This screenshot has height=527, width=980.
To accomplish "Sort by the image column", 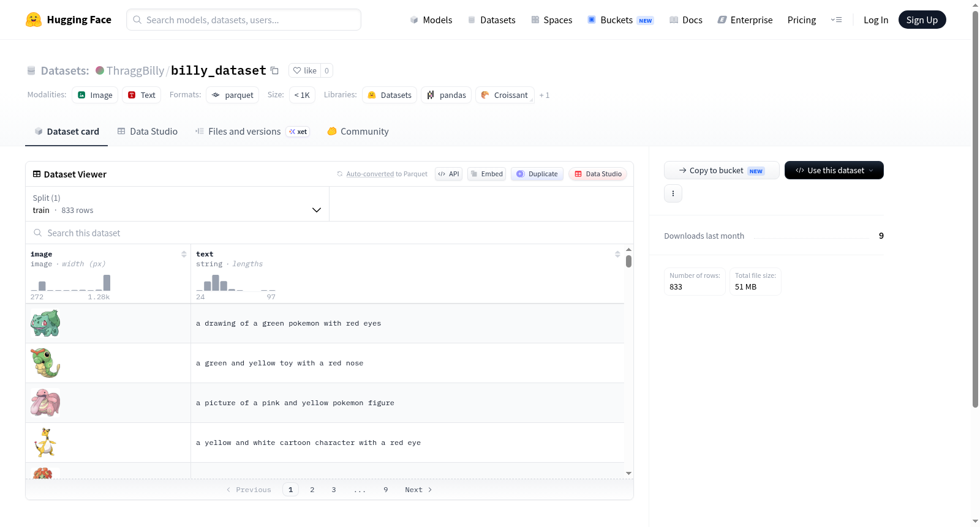I will [184, 254].
